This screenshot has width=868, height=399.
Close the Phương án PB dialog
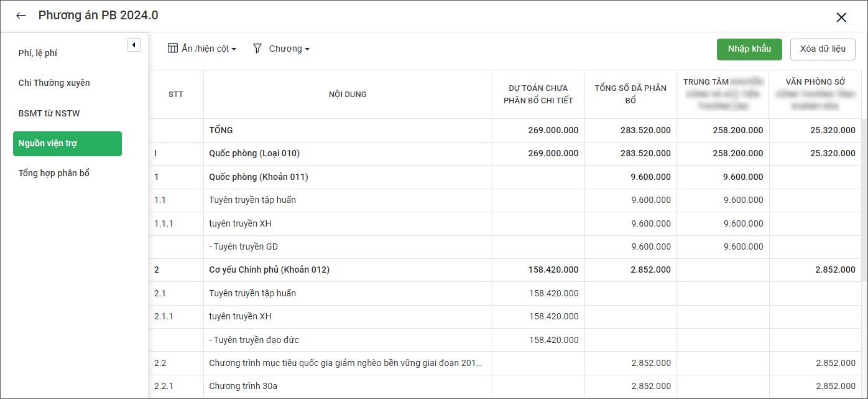(841, 17)
